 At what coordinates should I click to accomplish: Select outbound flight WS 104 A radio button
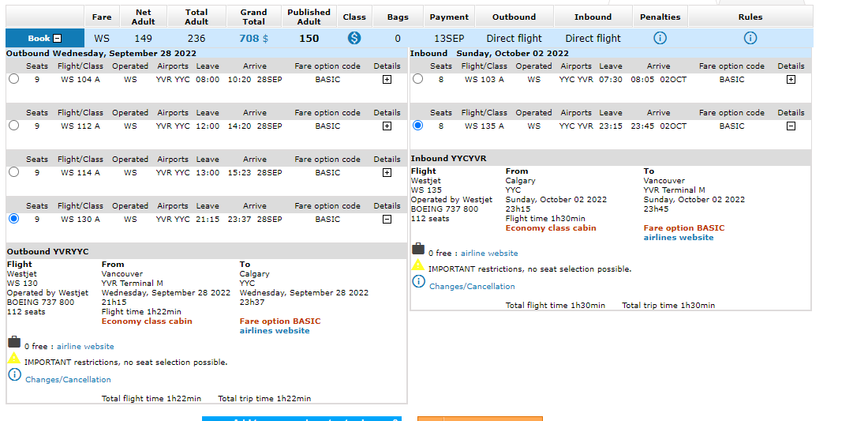pos(13,79)
